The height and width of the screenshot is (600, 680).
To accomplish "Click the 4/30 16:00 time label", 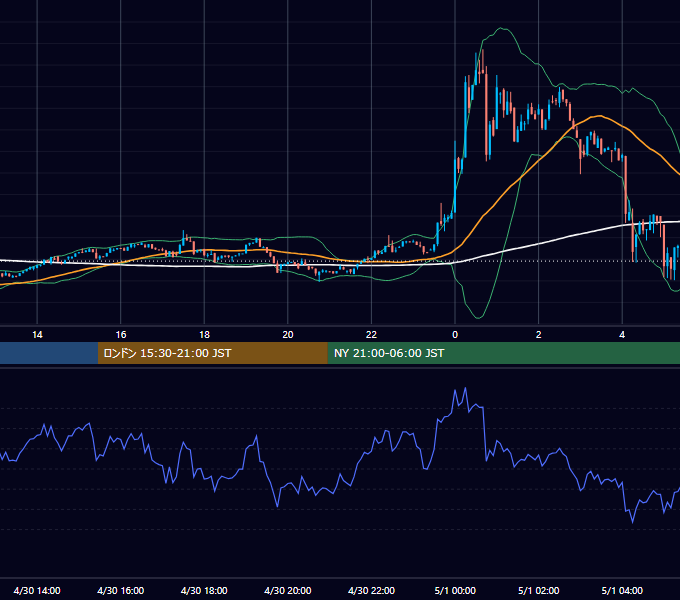I will pyautogui.click(x=121, y=590).
